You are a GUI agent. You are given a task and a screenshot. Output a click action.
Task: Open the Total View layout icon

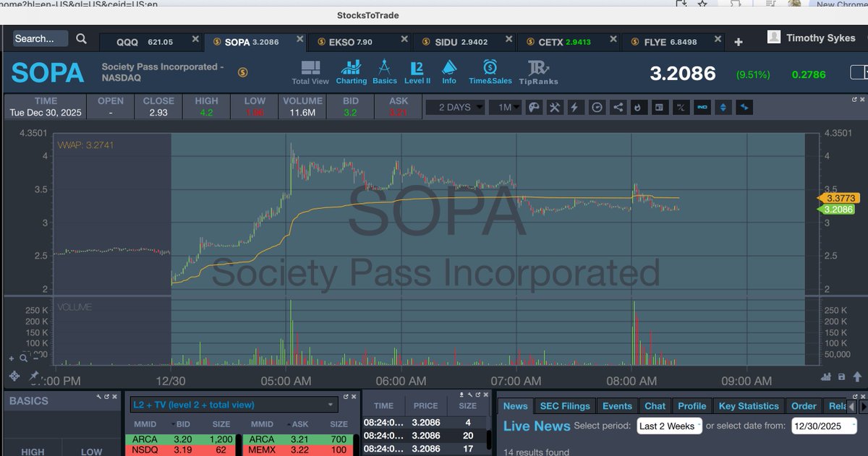coord(310,69)
